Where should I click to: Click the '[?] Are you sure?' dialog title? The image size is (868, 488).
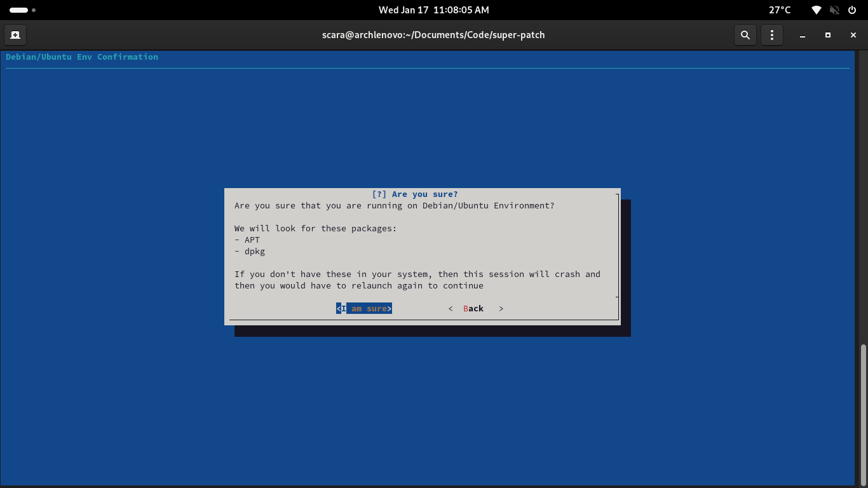pyautogui.click(x=415, y=194)
